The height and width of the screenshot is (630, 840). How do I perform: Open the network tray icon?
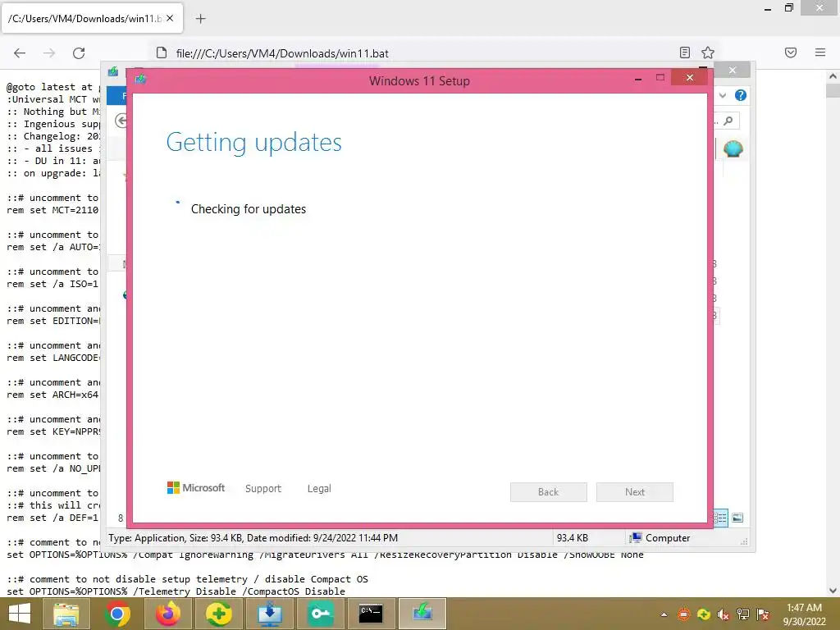click(x=743, y=614)
